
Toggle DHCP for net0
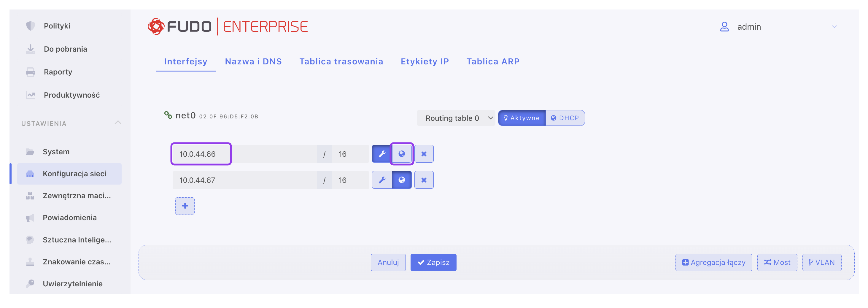tap(565, 118)
